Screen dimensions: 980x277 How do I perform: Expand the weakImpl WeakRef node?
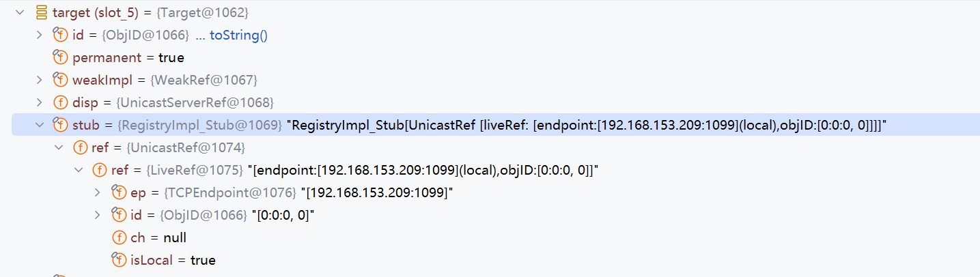40,80
